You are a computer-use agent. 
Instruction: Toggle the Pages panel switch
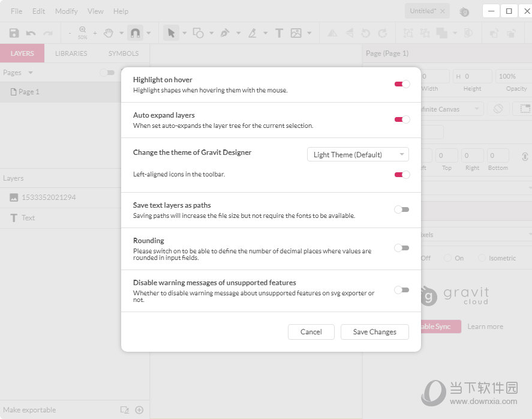[107, 73]
